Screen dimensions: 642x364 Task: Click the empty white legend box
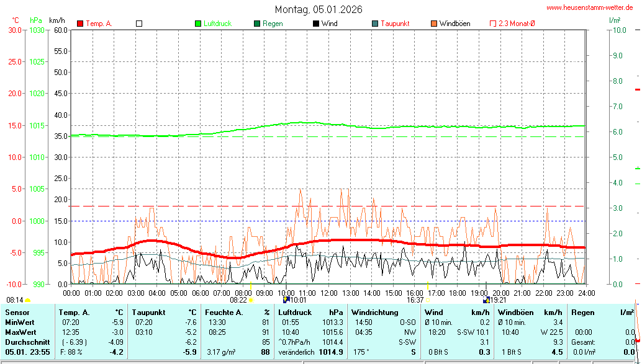click(x=139, y=24)
